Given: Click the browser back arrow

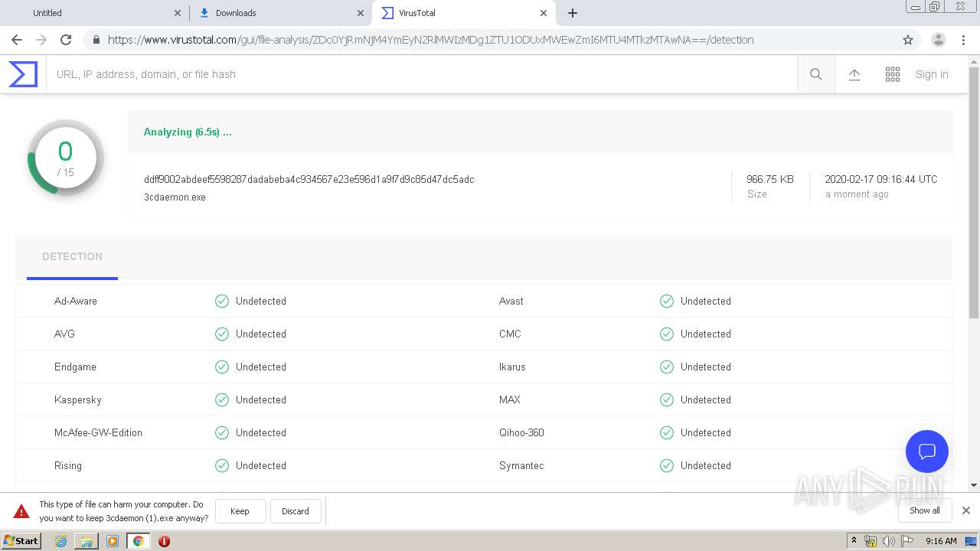Looking at the screenshot, I should click(x=17, y=40).
